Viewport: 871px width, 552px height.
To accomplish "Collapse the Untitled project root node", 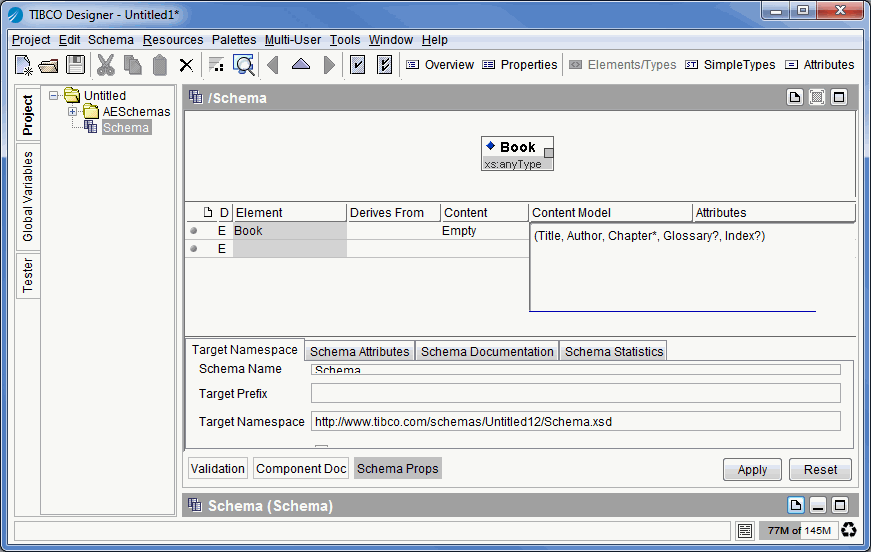I will [55, 96].
